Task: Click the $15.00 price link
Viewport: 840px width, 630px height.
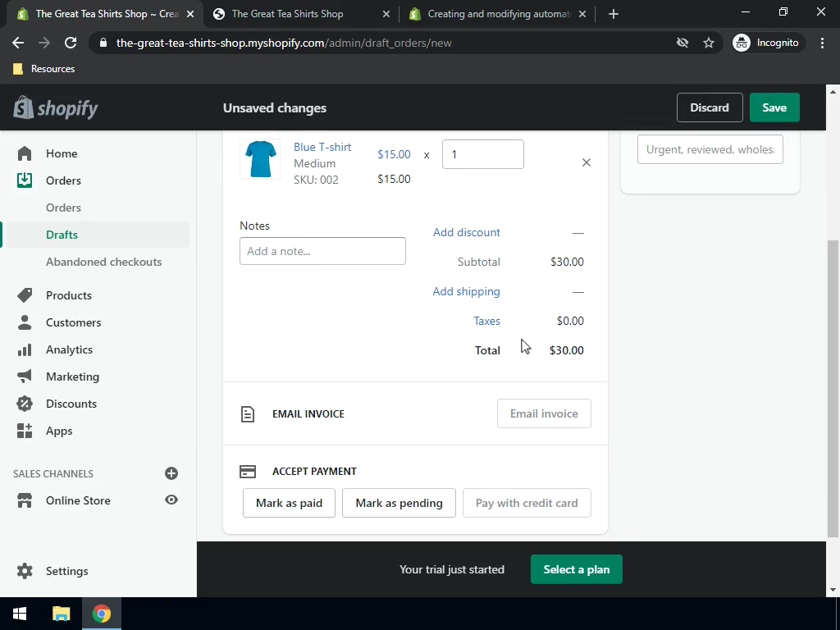Action: 394,154
